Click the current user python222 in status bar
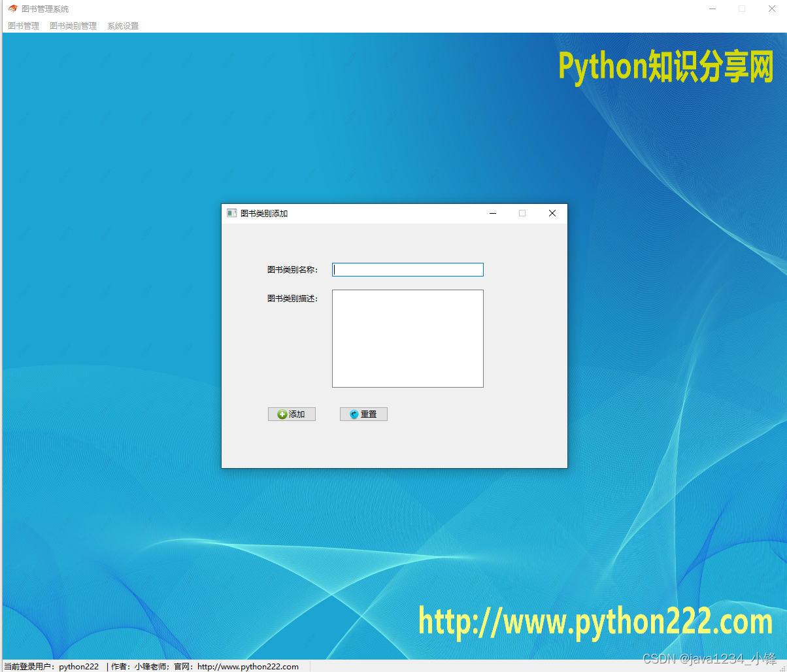The width and height of the screenshot is (787, 672). click(78, 666)
